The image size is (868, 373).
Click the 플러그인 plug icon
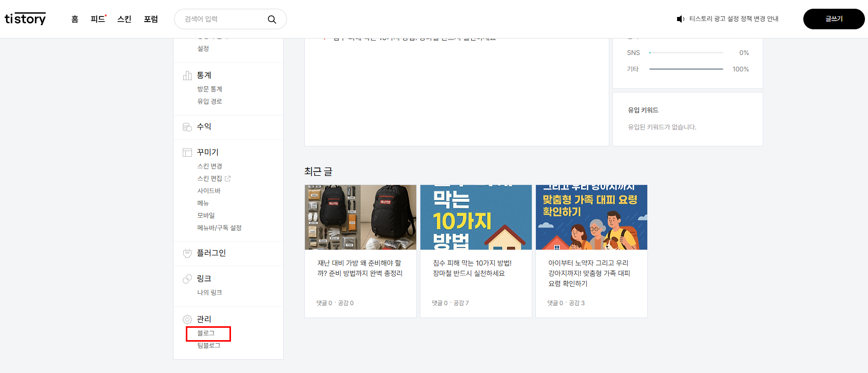click(187, 253)
